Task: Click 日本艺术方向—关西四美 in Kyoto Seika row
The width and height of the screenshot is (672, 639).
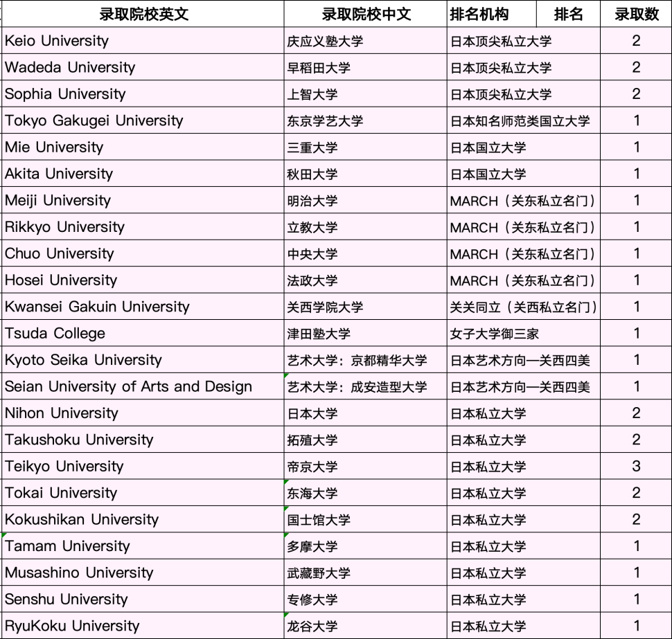Action: (x=523, y=360)
